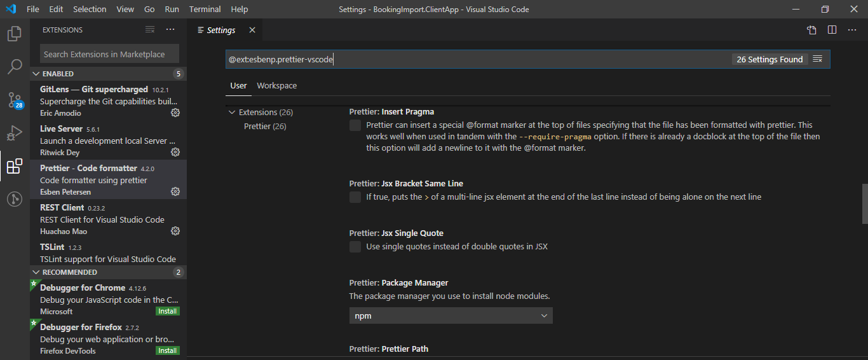
Task: Select REST Client extension entry
Action: pos(108,219)
